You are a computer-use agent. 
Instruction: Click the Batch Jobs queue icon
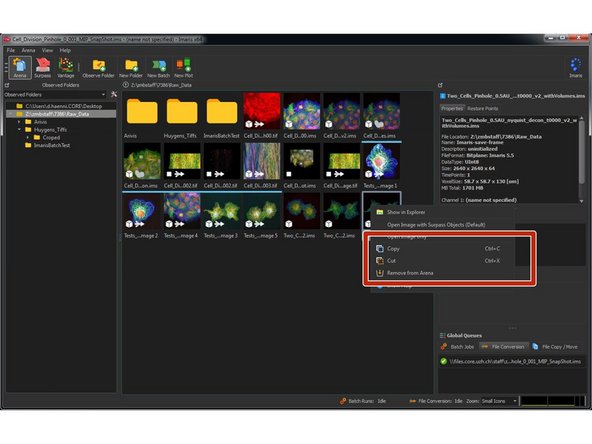point(444,346)
